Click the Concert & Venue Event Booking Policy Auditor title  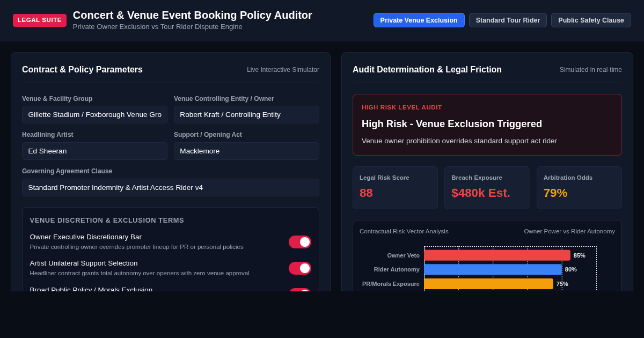click(193, 15)
